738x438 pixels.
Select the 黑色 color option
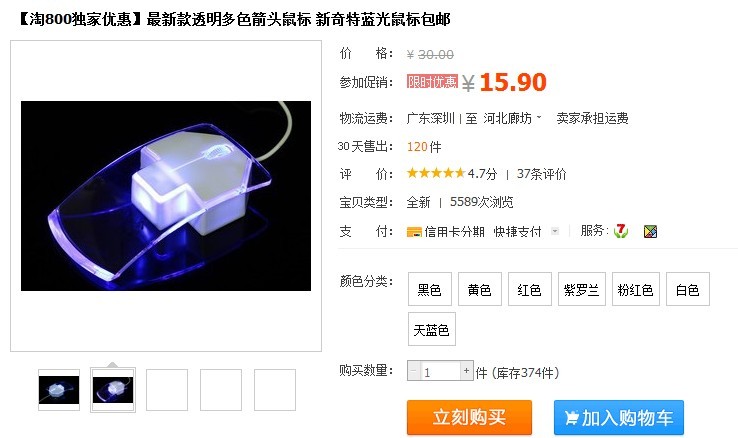click(x=429, y=289)
